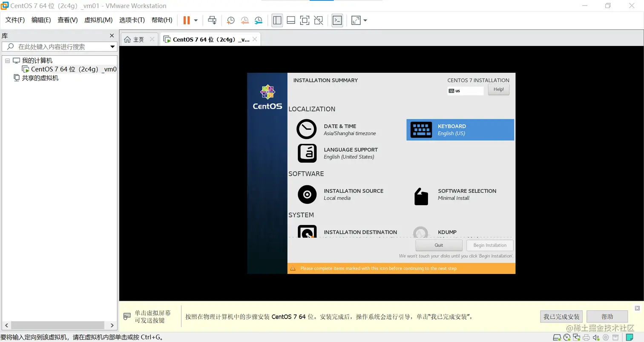Click the network adapter status bar icon
The image size is (644, 342).
[x=577, y=338]
